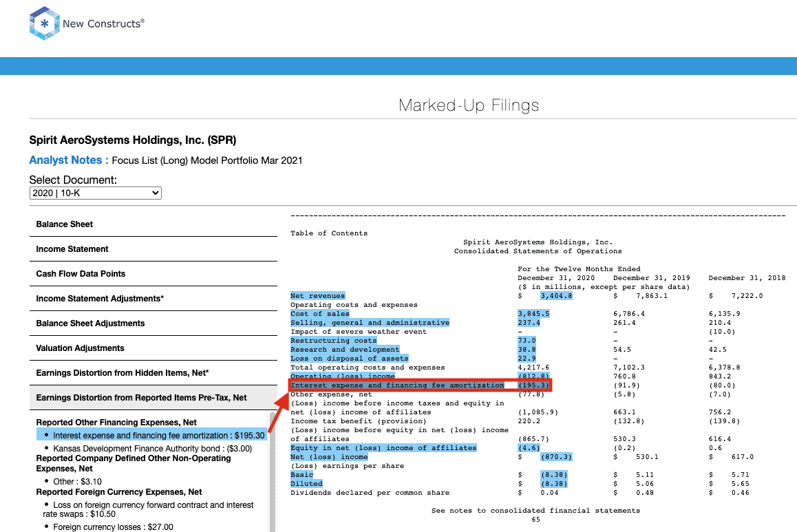Click the New Constructs hexagon logo icon
This screenshot has width=797, height=532.
coord(45,23)
